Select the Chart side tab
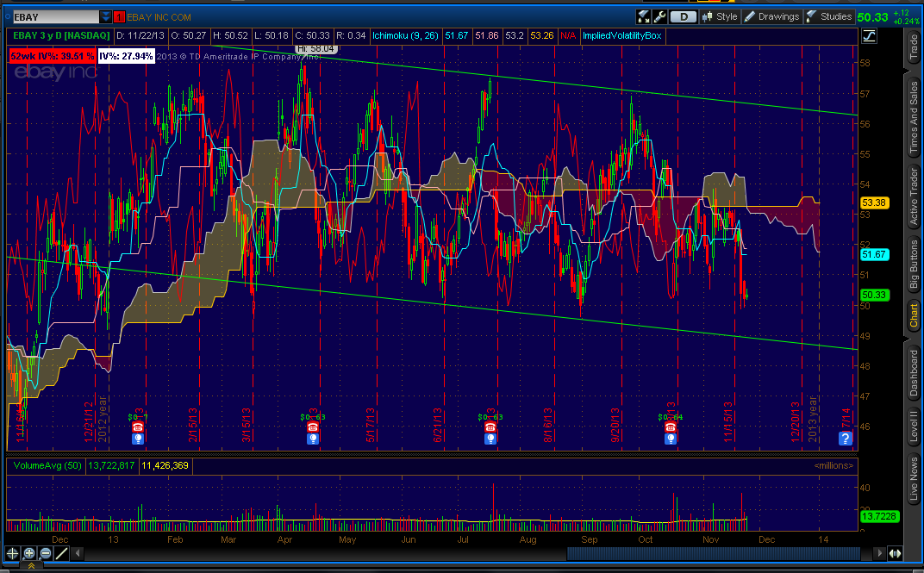This screenshot has width=924, height=573. [914, 315]
